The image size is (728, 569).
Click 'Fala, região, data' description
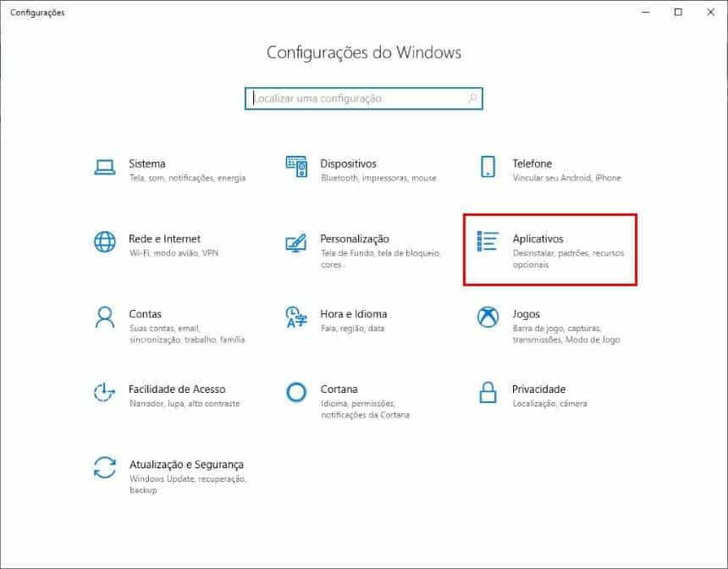353,329
